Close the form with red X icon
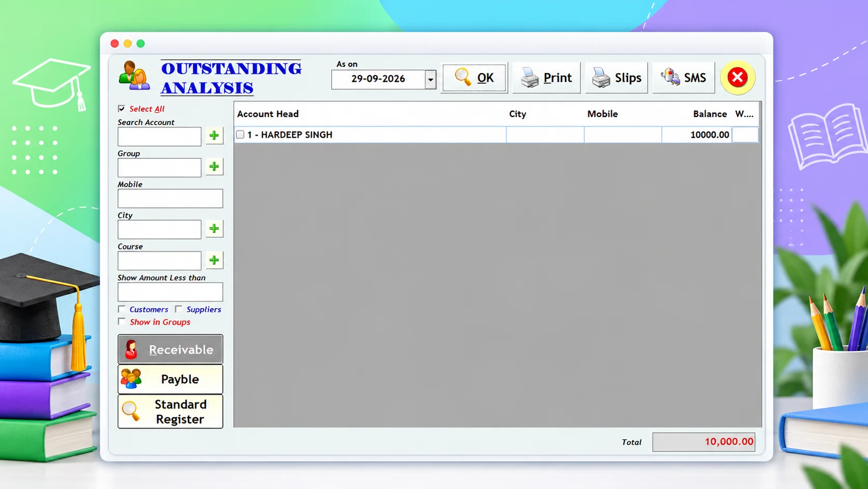The width and height of the screenshot is (868, 489). click(737, 77)
